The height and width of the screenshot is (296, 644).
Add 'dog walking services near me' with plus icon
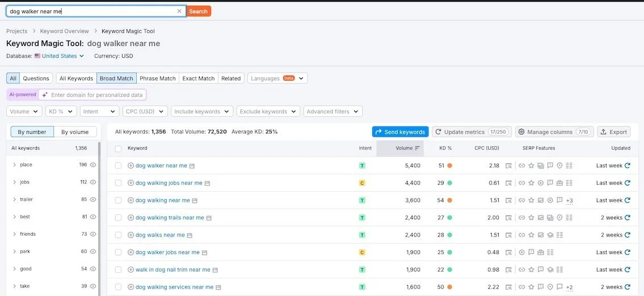click(x=131, y=287)
